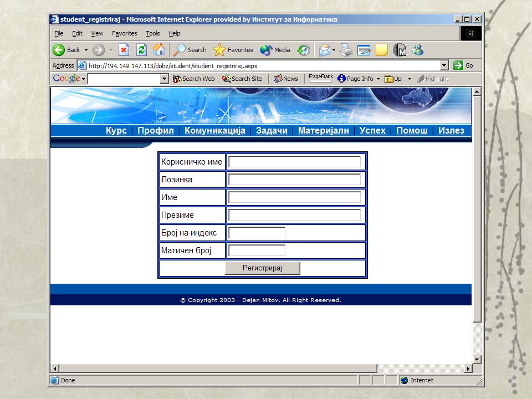The height and width of the screenshot is (399, 532).
Task: Click the Лозинка input field
Action: pos(294,180)
